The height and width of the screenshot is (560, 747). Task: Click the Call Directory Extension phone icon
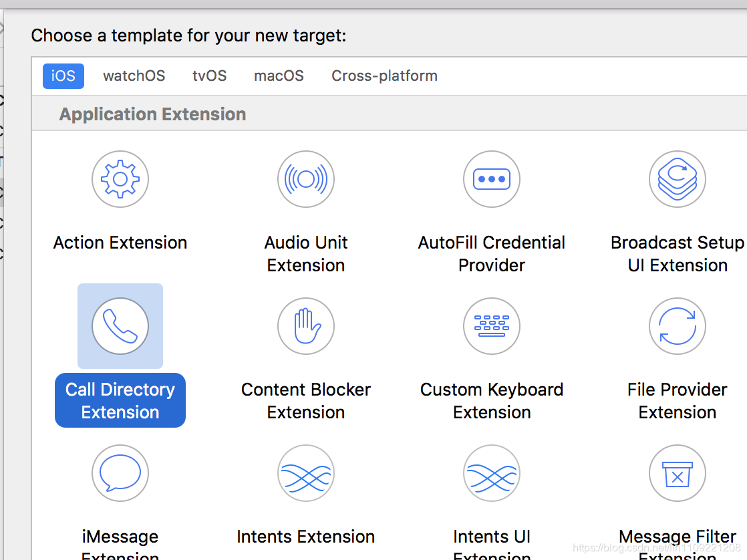click(x=120, y=326)
